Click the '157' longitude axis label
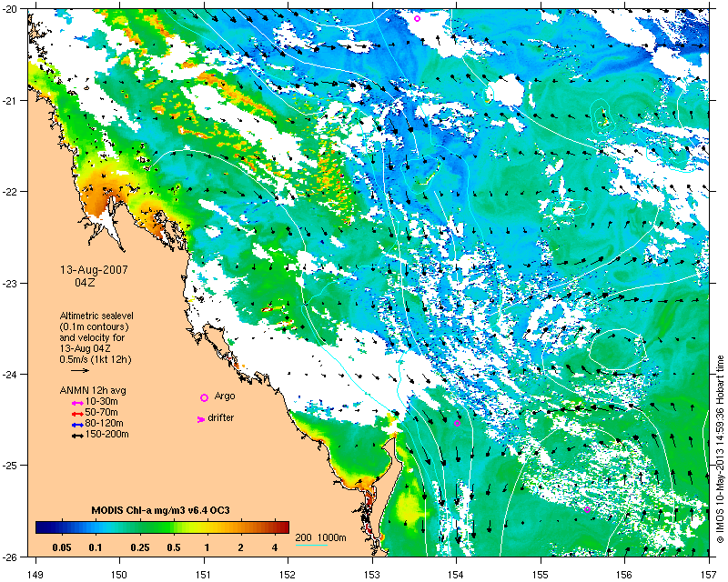Viewport: 728px width, 582px height. point(709,575)
